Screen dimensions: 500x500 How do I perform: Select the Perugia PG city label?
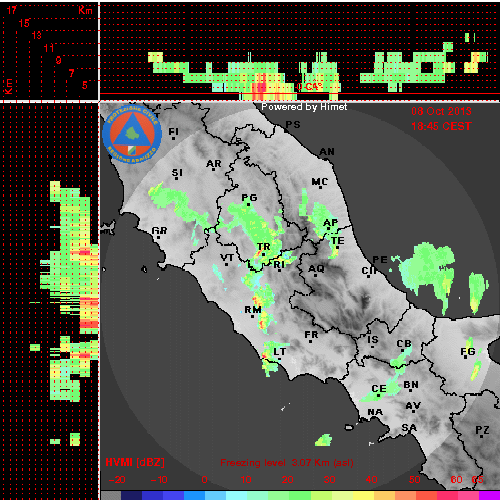pos(249,198)
